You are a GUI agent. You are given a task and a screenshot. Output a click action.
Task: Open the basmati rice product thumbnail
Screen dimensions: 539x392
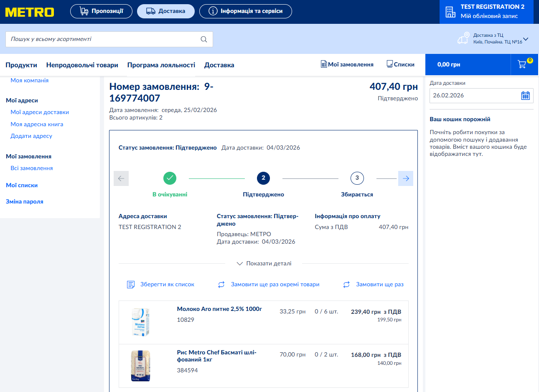pos(141,366)
